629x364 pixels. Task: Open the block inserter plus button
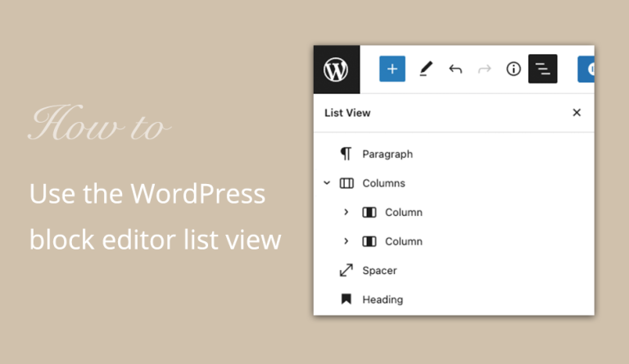coord(392,69)
